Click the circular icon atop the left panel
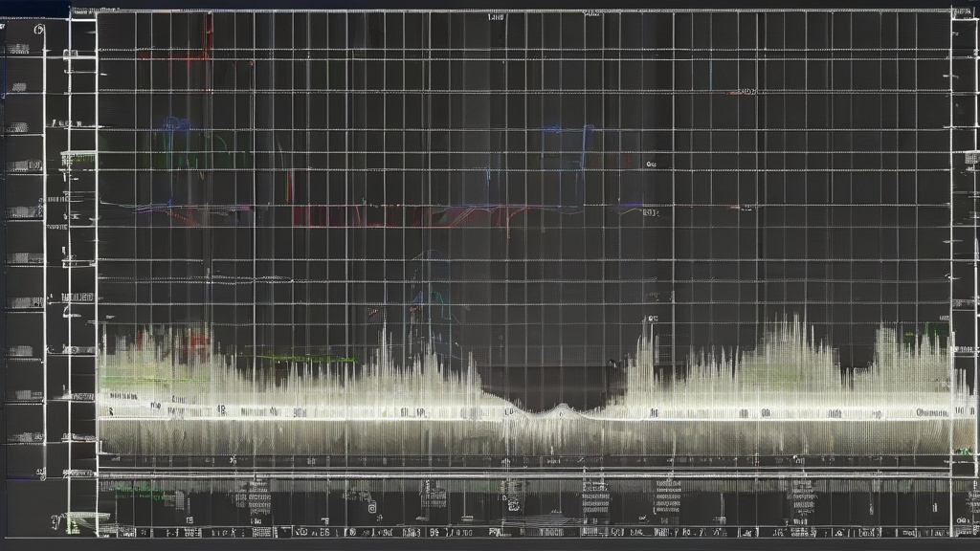Viewport: 980px width, 551px height. click(38, 30)
